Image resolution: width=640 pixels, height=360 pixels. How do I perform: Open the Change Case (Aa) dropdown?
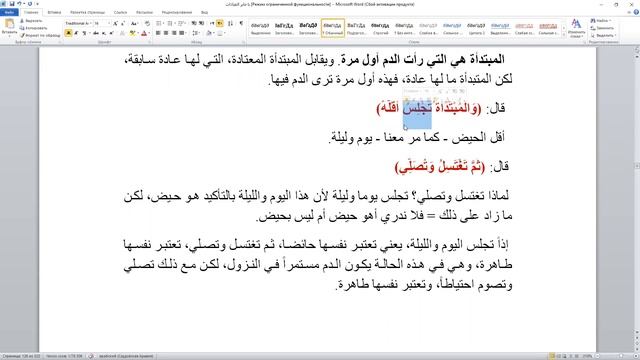(134, 24)
